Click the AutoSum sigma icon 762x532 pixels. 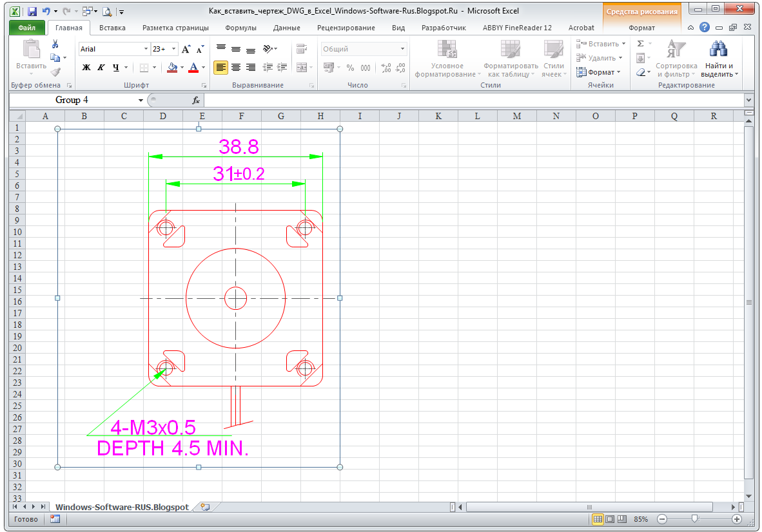click(641, 44)
